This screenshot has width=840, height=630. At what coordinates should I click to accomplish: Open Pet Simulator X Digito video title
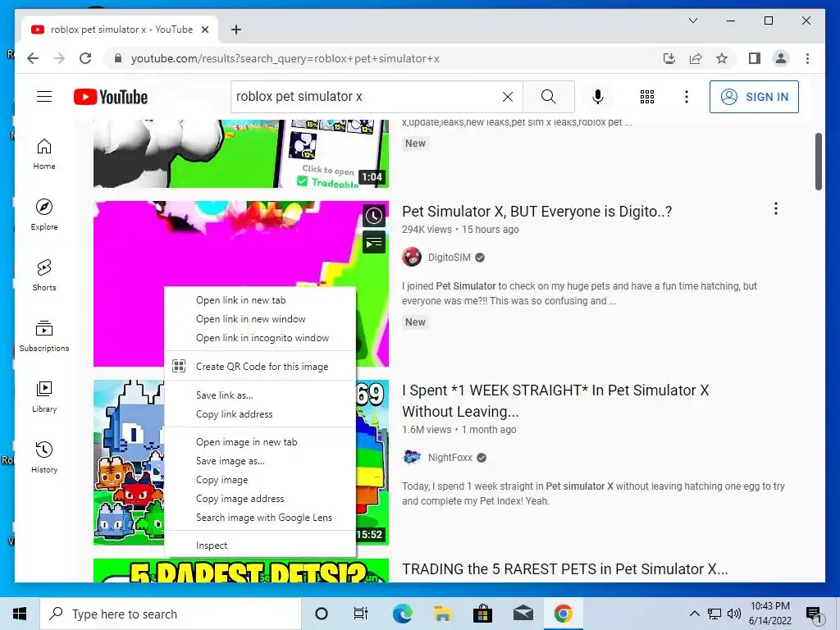pos(536,212)
